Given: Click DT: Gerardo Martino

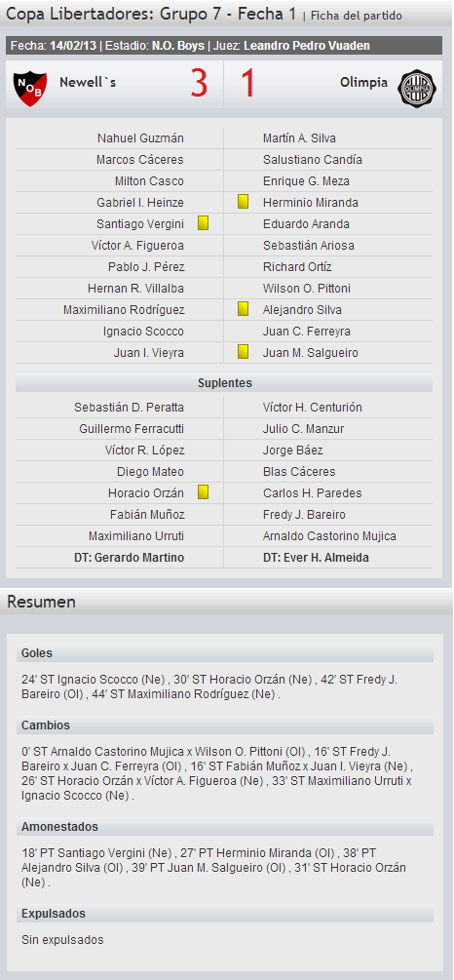Looking at the screenshot, I should click(129, 558).
